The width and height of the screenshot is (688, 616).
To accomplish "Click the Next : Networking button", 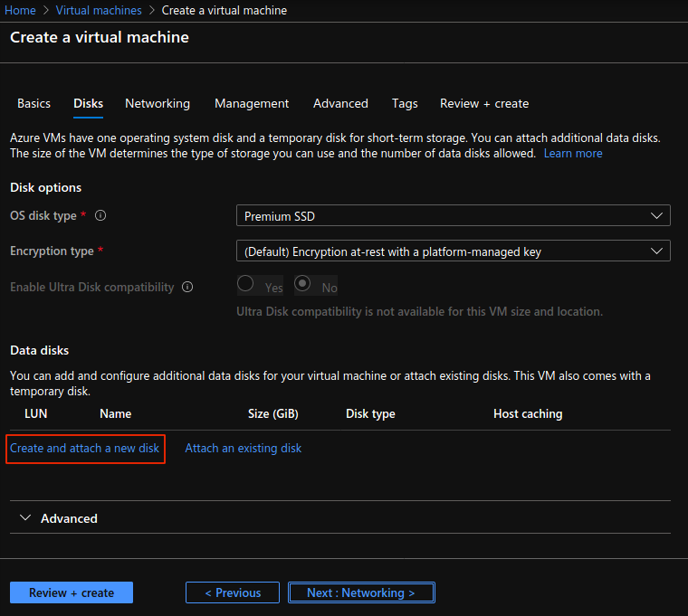I will click(x=361, y=592).
